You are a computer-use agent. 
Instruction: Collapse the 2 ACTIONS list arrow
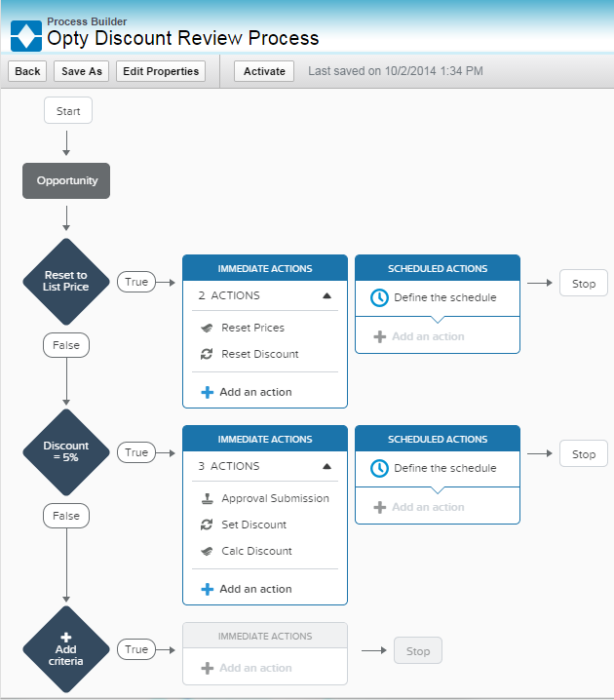pos(327,295)
